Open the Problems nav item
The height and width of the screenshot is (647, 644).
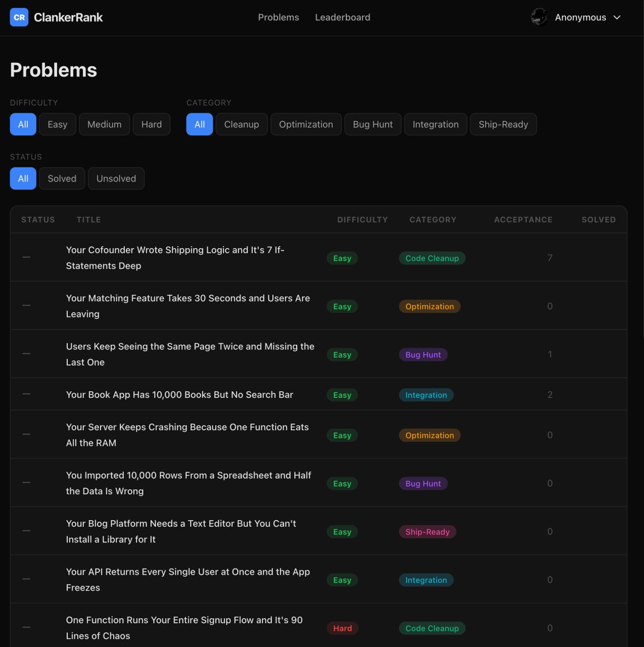pos(279,17)
